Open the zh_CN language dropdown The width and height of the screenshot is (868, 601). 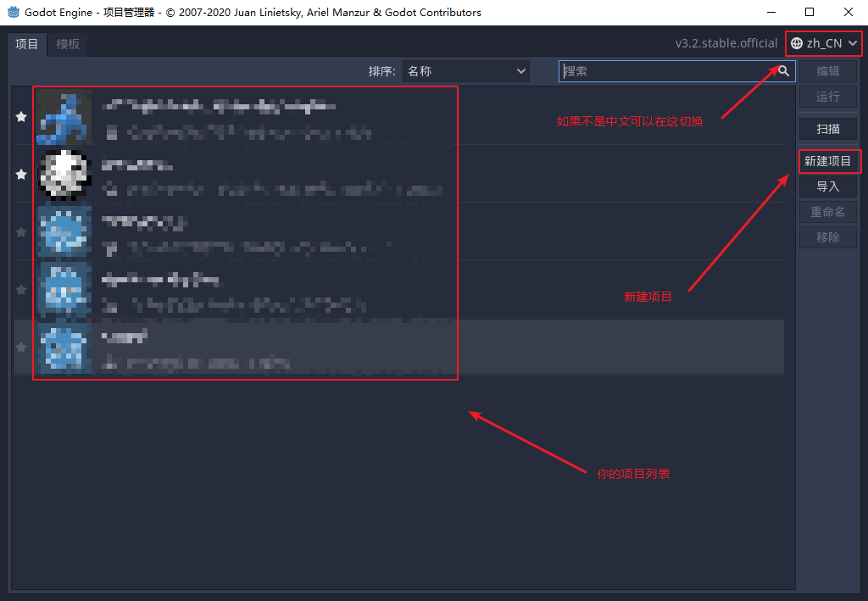pyautogui.click(x=824, y=43)
